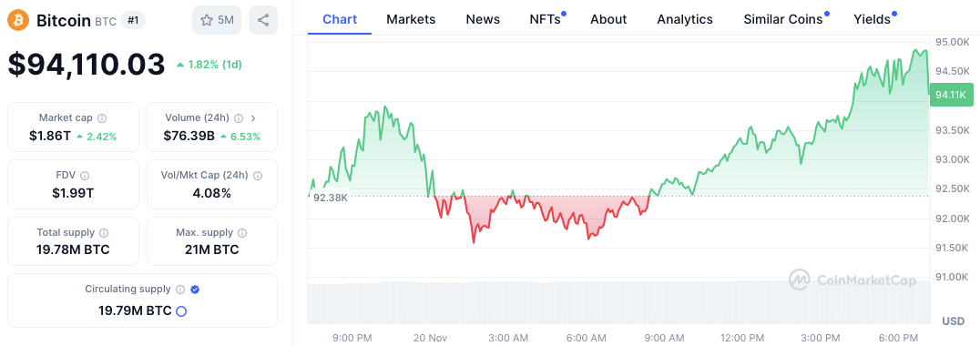Switch to the News tab
The width and height of the screenshot is (980, 346).
click(x=483, y=19)
